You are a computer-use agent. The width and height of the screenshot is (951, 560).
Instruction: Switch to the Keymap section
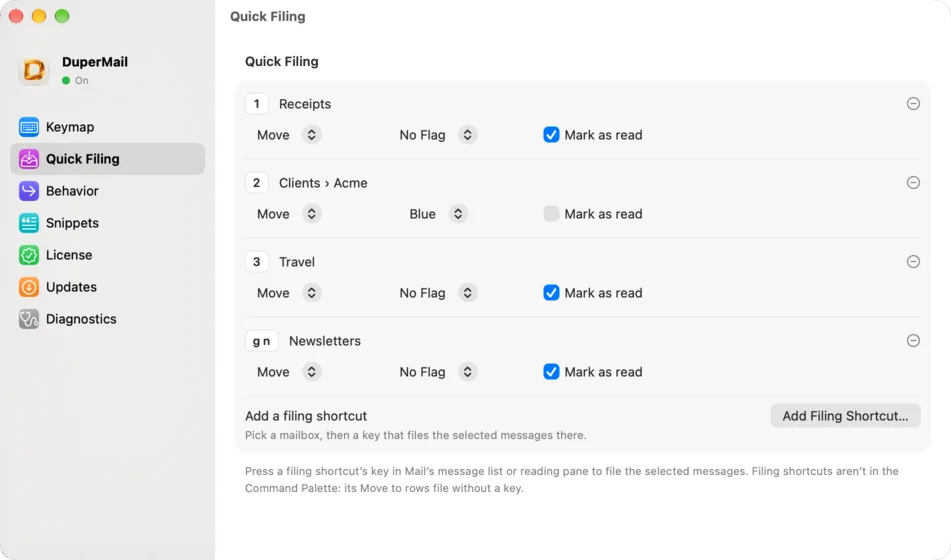107,127
